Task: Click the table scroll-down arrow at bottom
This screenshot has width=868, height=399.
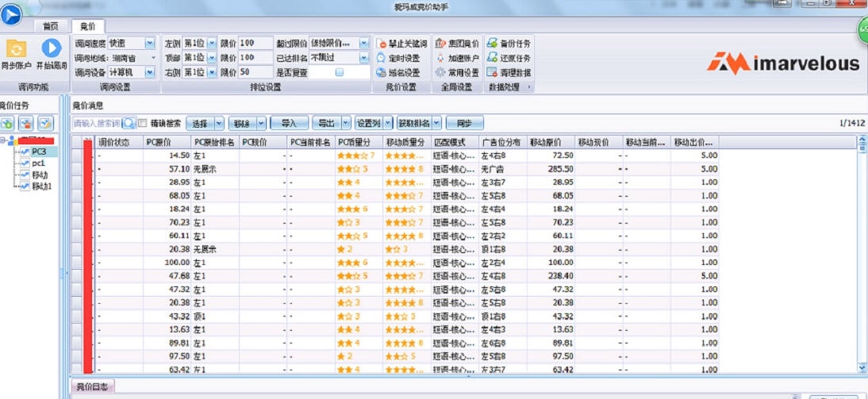Action: [862, 367]
